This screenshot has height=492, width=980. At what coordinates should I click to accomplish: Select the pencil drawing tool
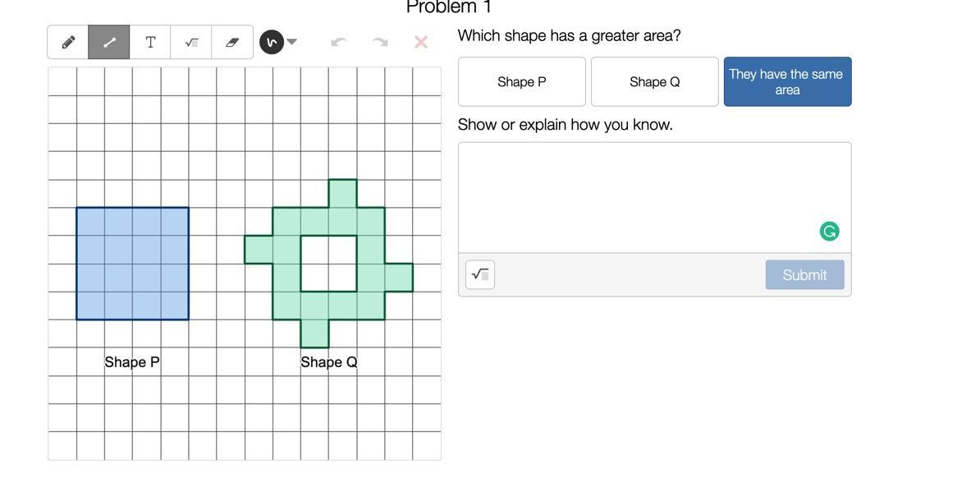point(68,42)
